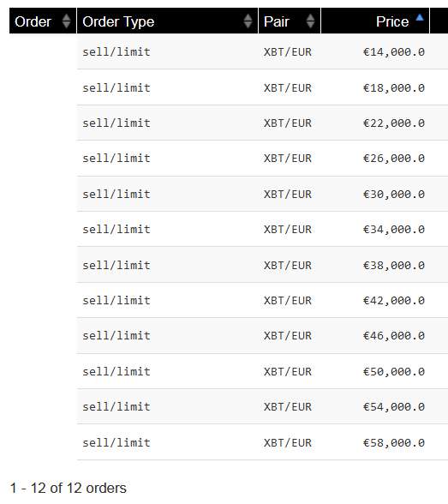This screenshot has width=448, height=504.
Task: Select the Pair column header
Action: click(x=290, y=21)
